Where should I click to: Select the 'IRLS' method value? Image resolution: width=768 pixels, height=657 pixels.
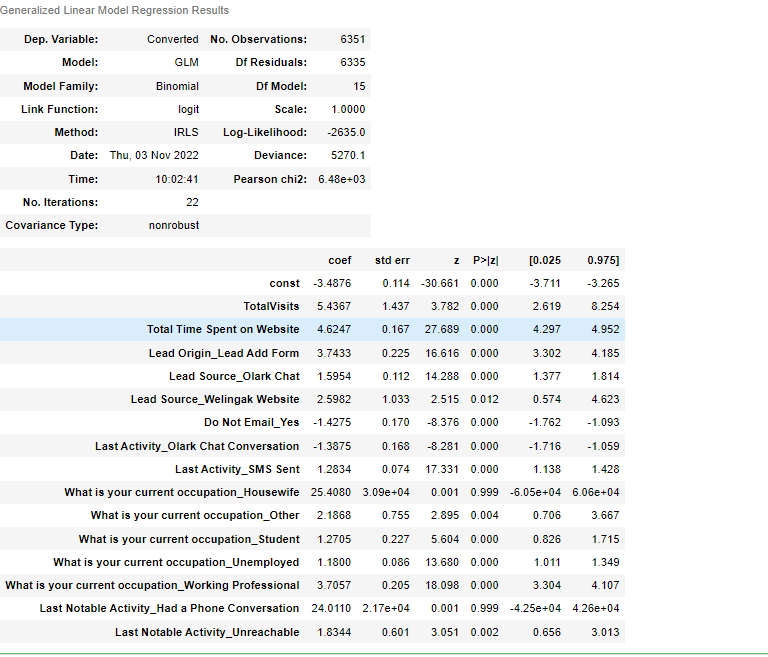(186, 132)
